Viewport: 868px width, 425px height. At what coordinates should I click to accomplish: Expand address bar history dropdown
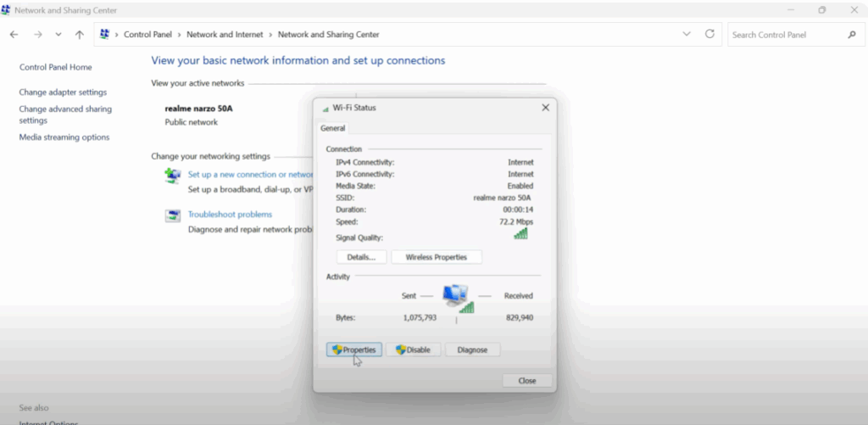[687, 35]
